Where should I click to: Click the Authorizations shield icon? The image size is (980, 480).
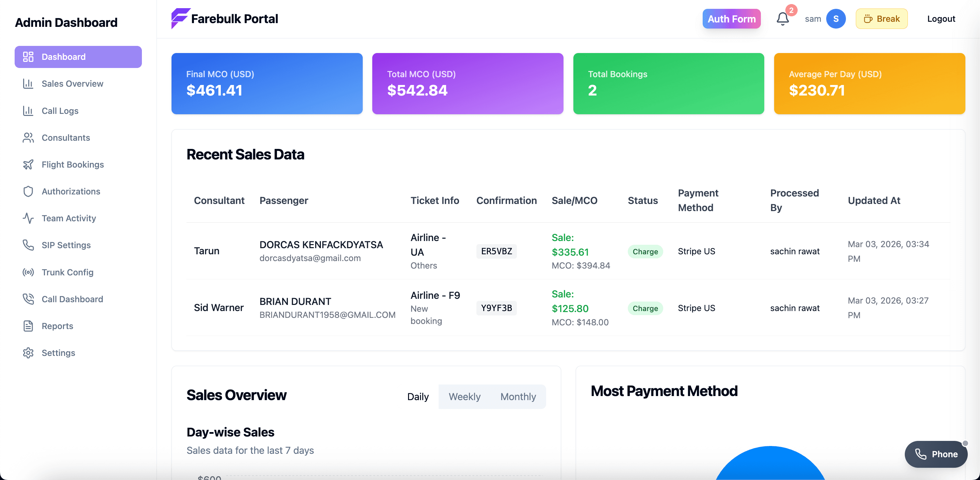(x=28, y=191)
